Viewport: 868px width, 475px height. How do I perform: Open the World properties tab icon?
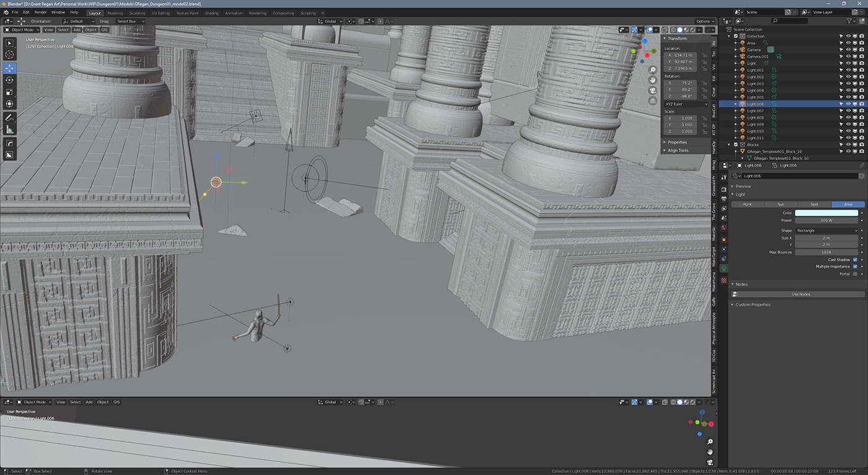[x=724, y=228]
